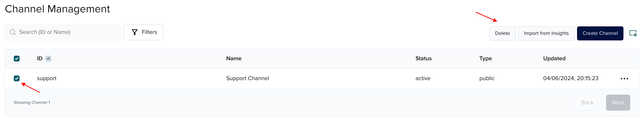This screenshot has width=644, height=121.
Task: Toggle the ID column sort arrow
Action: [48, 59]
